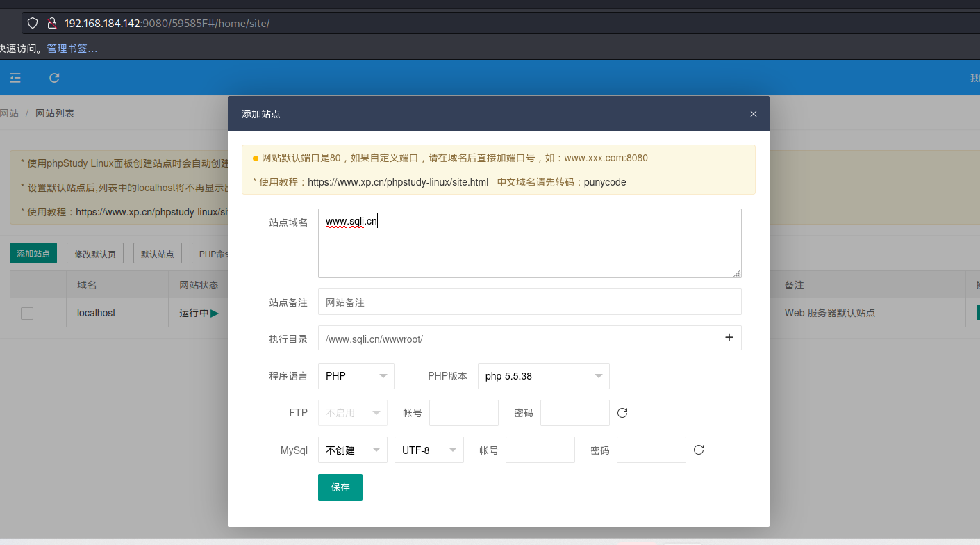The height and width of the screenshot is (545, 980).
Task: Click the FTP 帐号 input
Action: point(464,413)
